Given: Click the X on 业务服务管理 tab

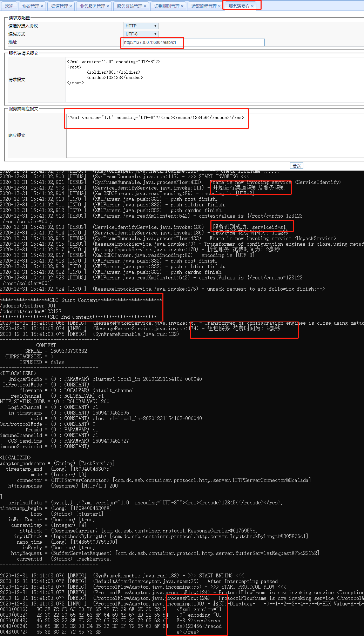Looking at the screenshot, I should tap(108, 6).
